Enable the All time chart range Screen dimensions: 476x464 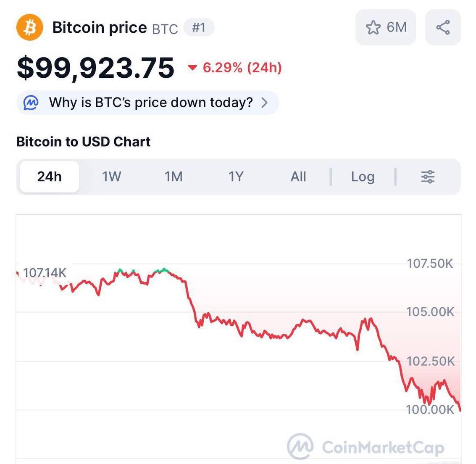[298, 177]
